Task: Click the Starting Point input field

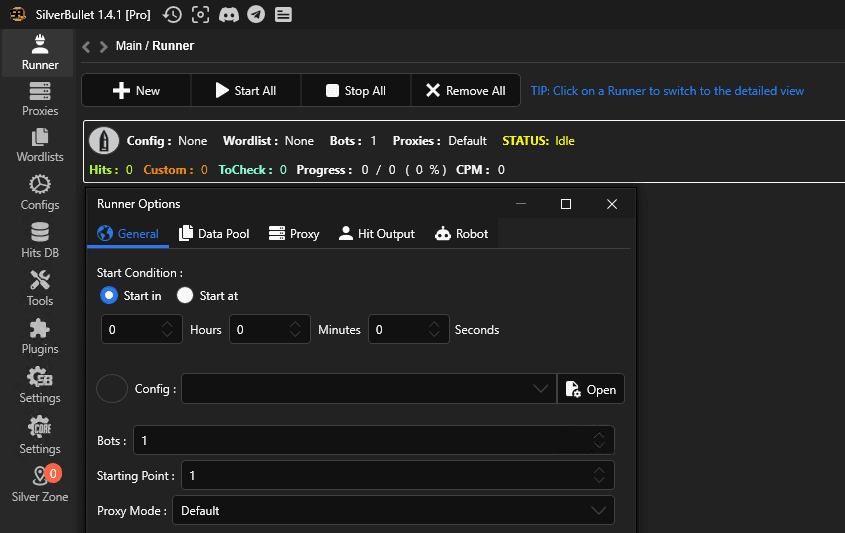Action: (398, 475)
